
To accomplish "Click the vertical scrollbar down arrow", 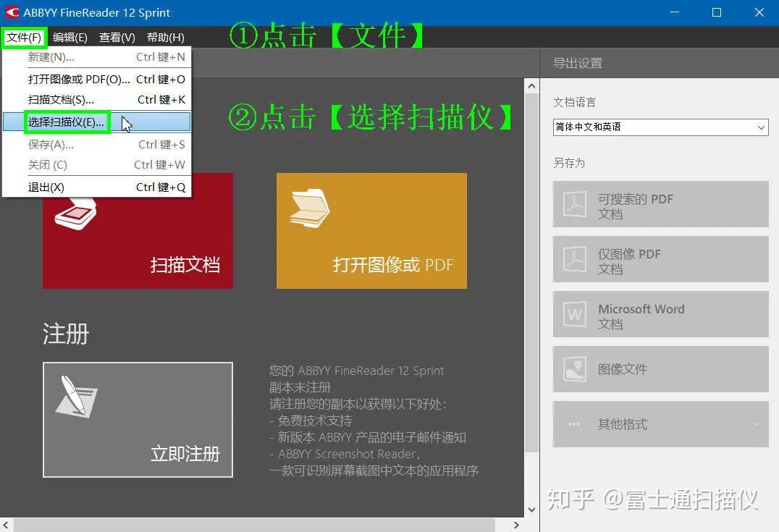I will [x=531, y=510].
